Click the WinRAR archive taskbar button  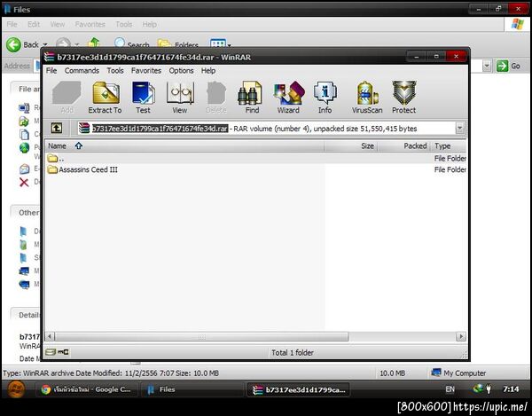(298, 389)
